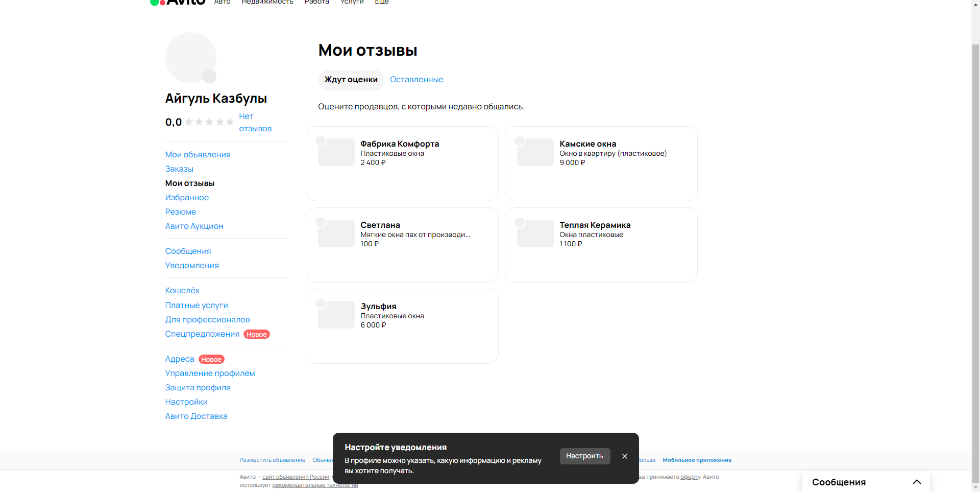
Task: Open Авито Аукцион in sidebar
Action: 194,226
